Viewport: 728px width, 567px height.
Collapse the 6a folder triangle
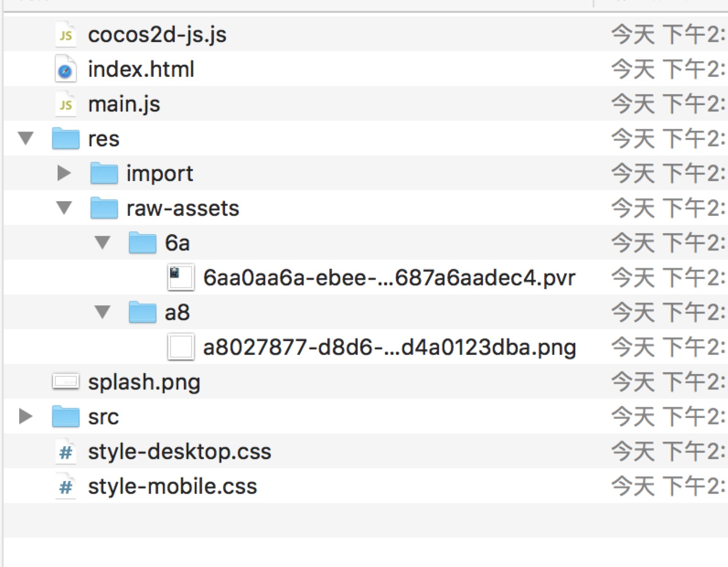pyautogui.click(x=102, y=242)
